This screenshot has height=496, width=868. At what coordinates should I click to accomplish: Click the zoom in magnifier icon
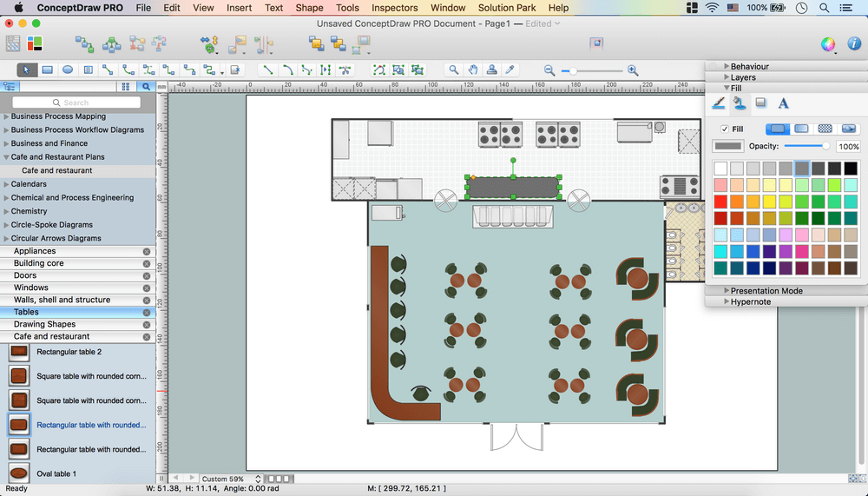click(x=633, y=70)
